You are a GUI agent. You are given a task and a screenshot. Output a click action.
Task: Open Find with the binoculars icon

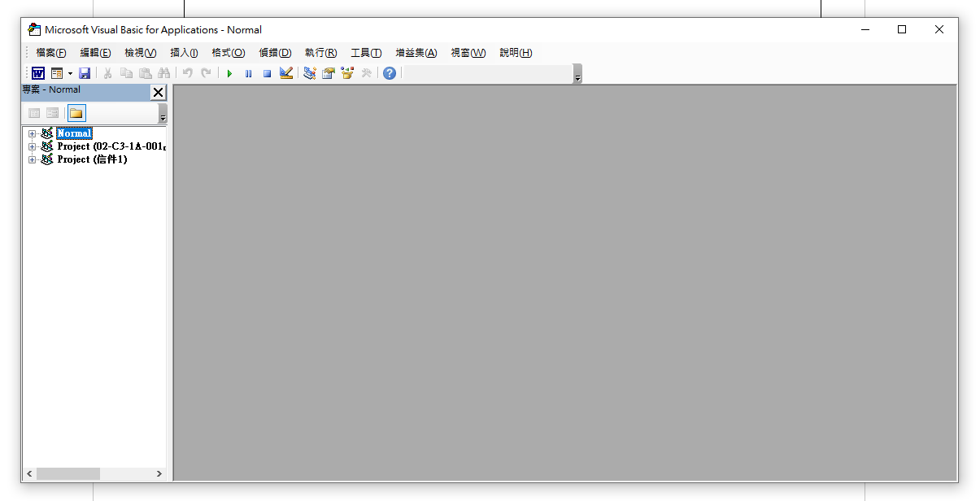coord(163,73)
